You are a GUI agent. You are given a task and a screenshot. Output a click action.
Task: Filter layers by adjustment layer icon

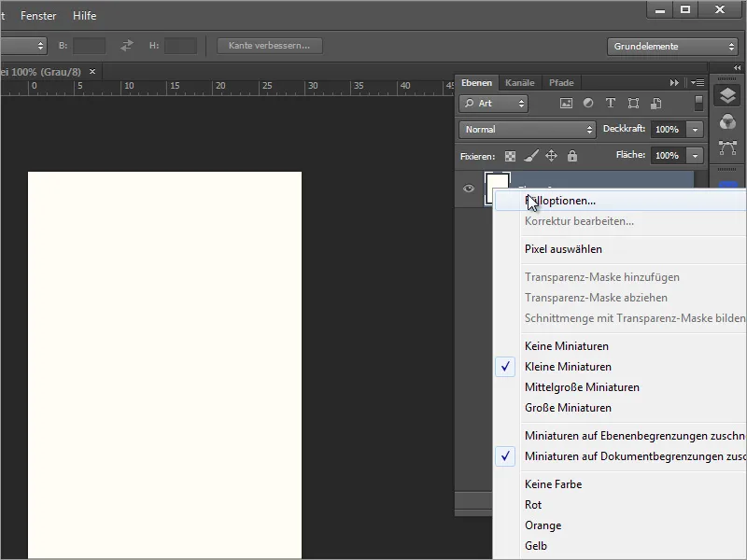coord(588,103)
